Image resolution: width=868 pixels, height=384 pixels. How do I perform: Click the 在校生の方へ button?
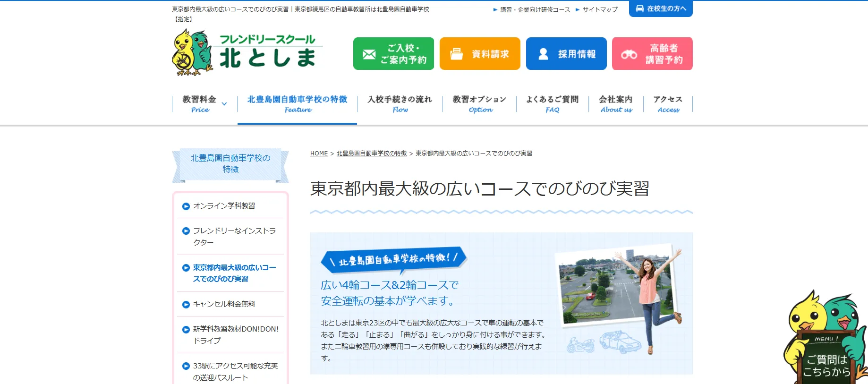(x=661, y=9)
